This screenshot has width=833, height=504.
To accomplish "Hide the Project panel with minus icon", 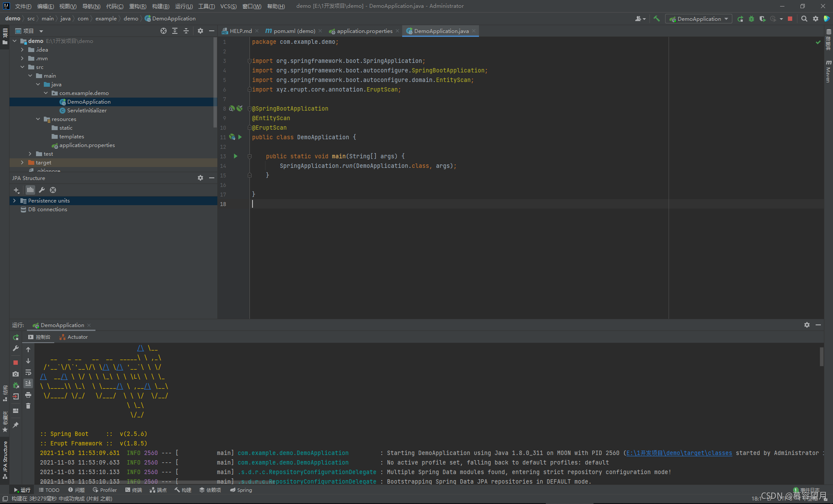I will [212, 31].
